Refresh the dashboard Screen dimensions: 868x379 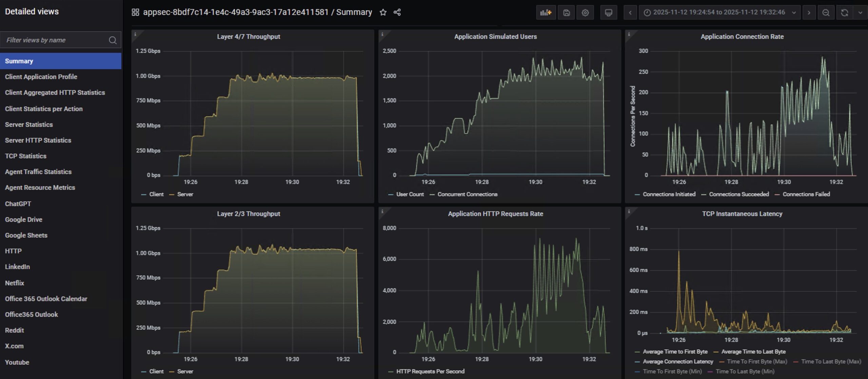[844, 13]
